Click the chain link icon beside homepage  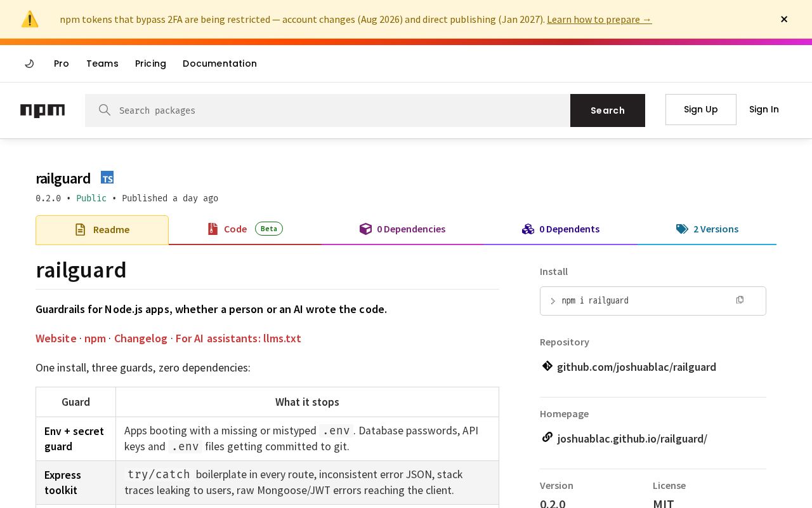(547, 437)
